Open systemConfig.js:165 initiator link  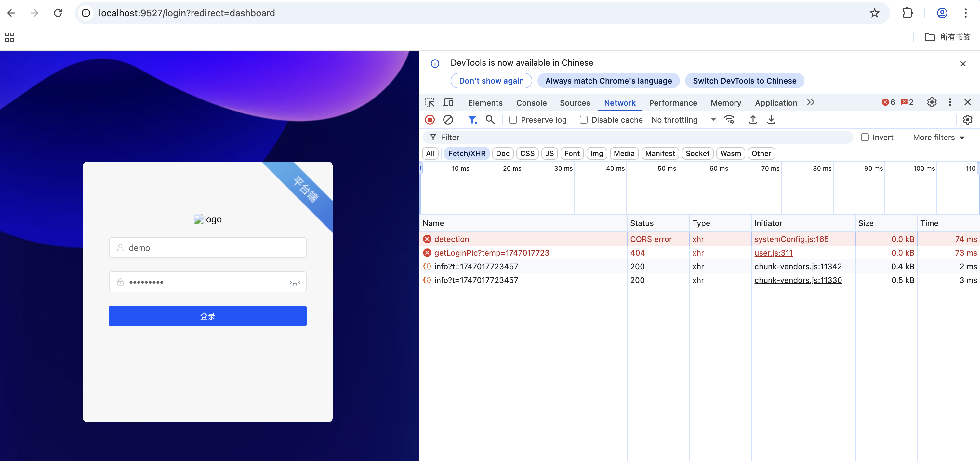tap(791, 239)
